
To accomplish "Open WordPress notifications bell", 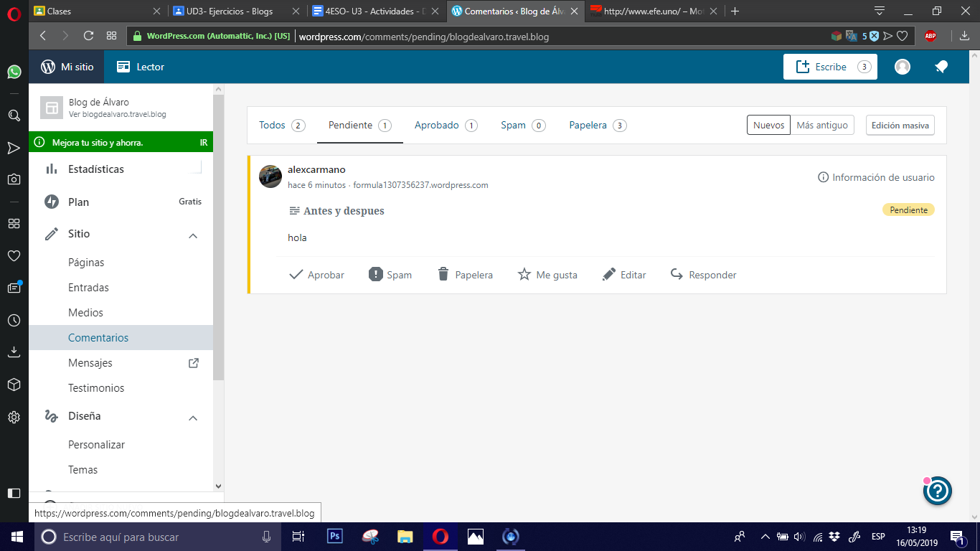I will tap(941, 67).
